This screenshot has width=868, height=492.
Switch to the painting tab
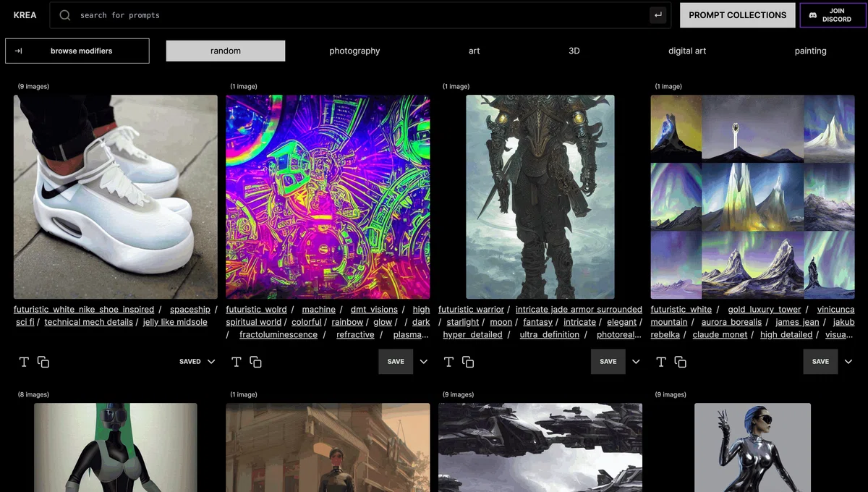coord(811,51)
